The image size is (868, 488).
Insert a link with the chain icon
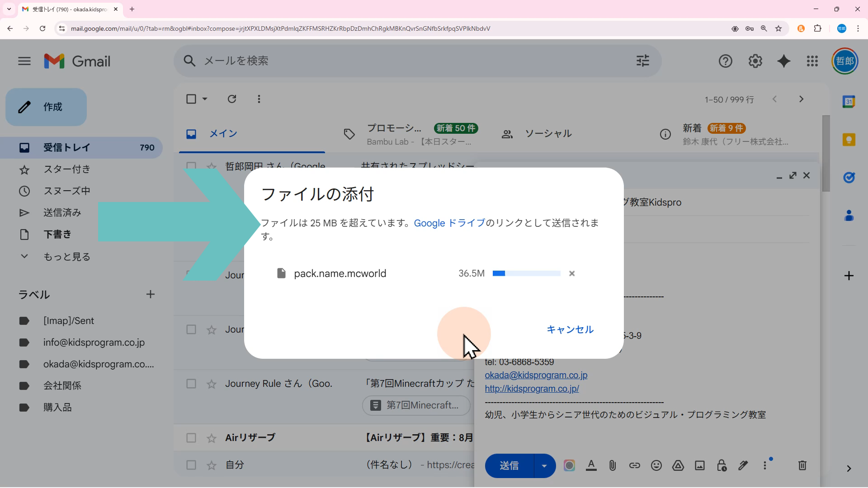click(634, 465)
